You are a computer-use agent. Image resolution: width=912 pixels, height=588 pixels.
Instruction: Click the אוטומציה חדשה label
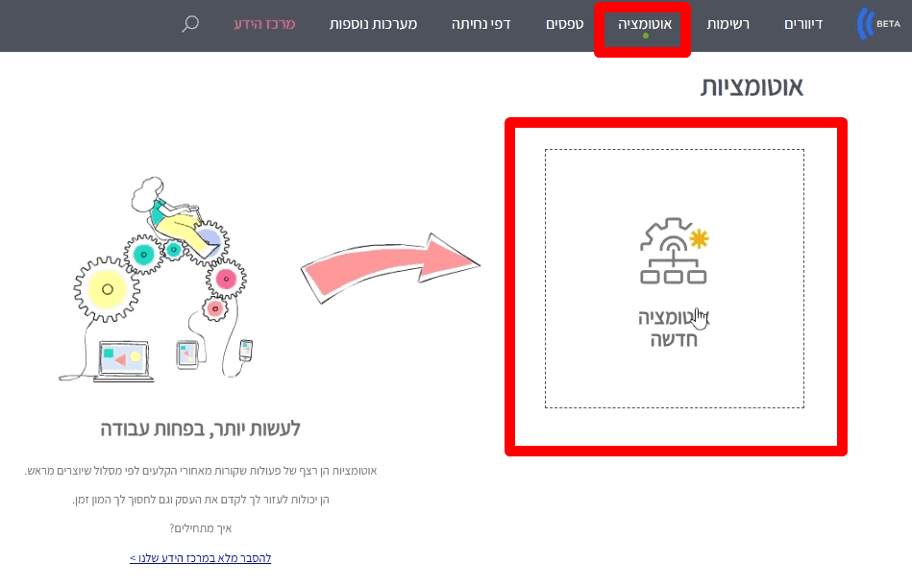point(674,328)
